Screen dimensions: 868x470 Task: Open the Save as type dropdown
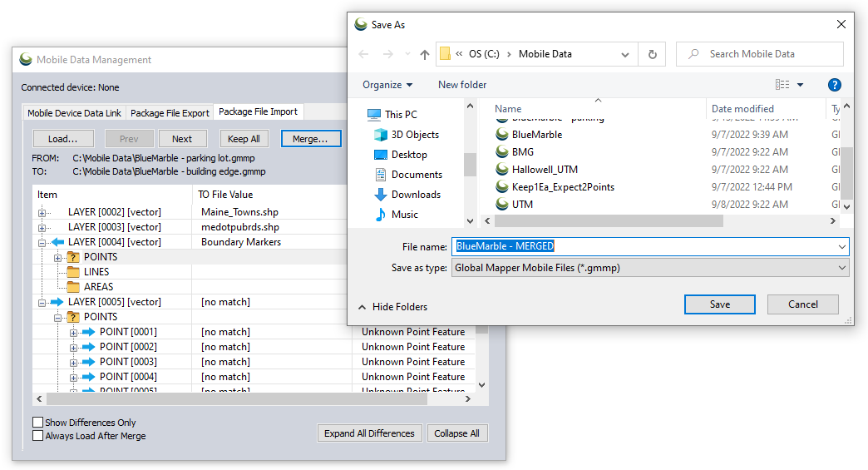[842, 268]
